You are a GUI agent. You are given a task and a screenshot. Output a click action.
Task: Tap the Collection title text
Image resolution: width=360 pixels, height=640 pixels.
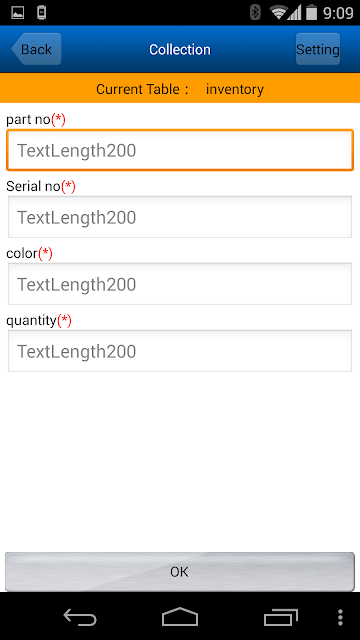pyautogui.click(x=180, y=49)
